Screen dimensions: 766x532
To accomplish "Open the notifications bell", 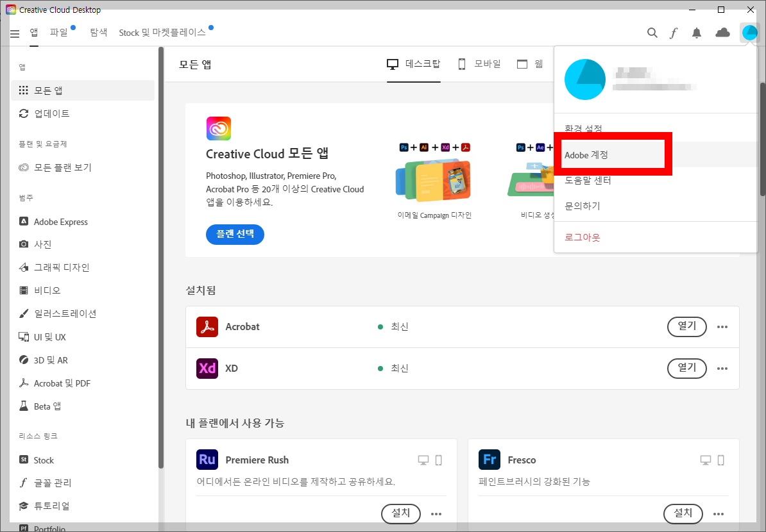I will 697,32.
